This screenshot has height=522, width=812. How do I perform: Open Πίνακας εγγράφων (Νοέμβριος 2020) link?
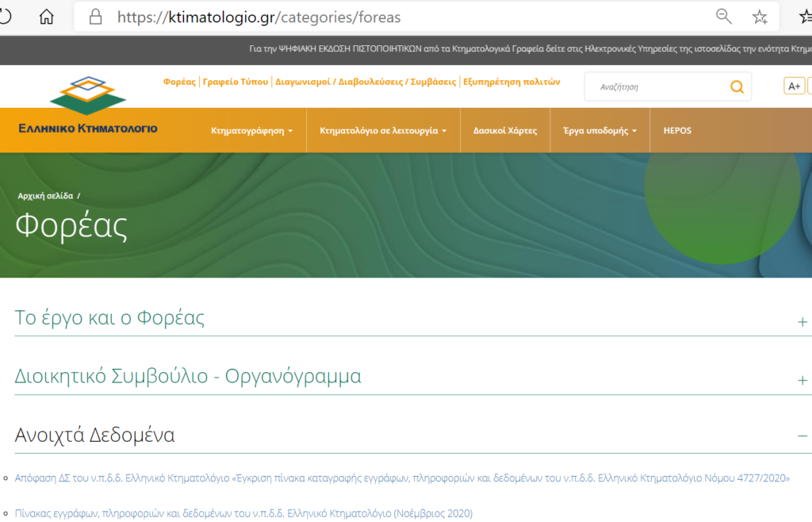(243, 513)
